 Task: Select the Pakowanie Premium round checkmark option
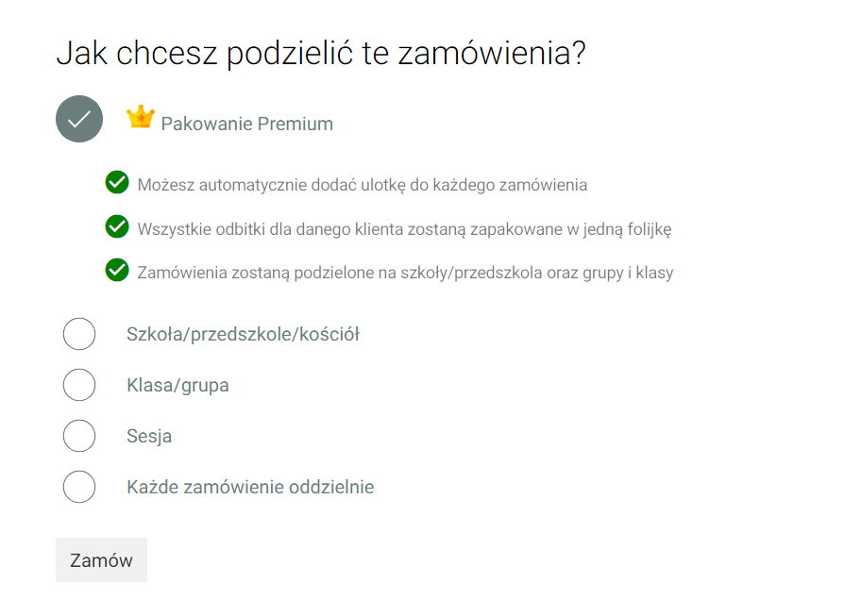click(x=79, y=120)
